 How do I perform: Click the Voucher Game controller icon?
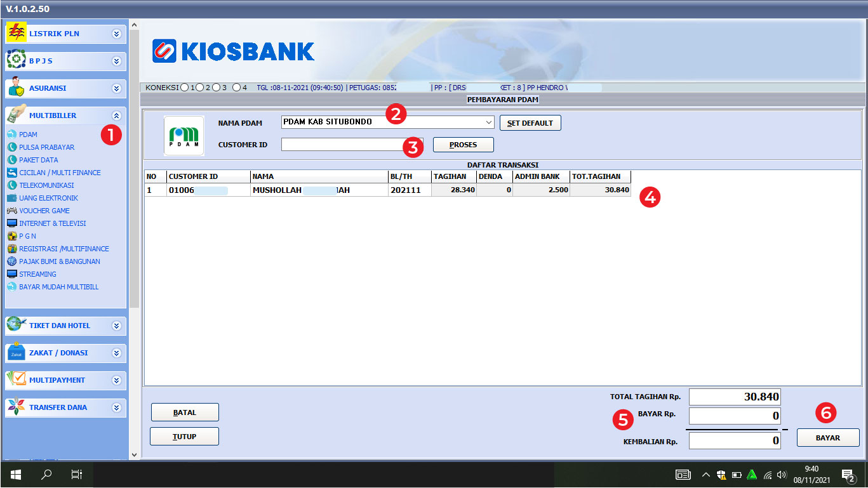click(11, 211)
